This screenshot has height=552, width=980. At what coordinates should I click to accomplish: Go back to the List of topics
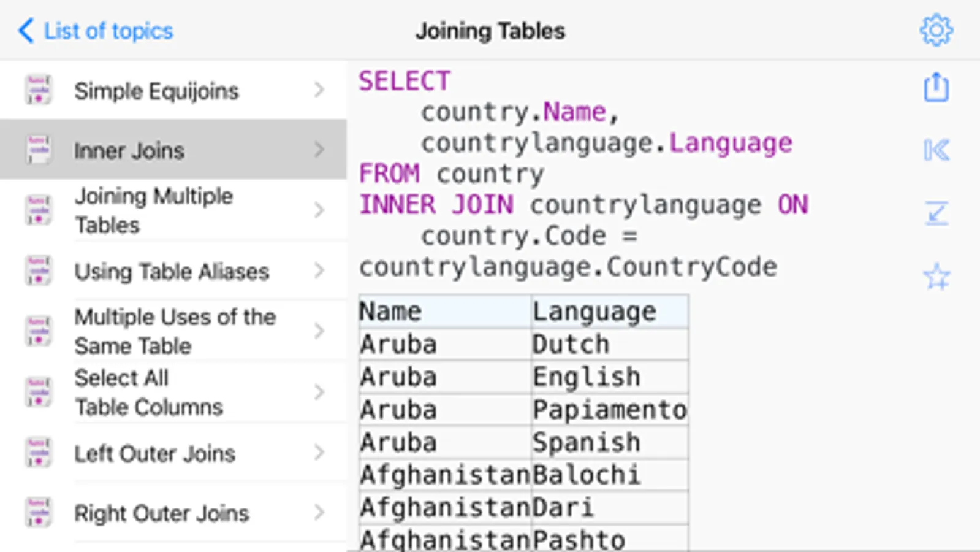click(x=108, y=31)
